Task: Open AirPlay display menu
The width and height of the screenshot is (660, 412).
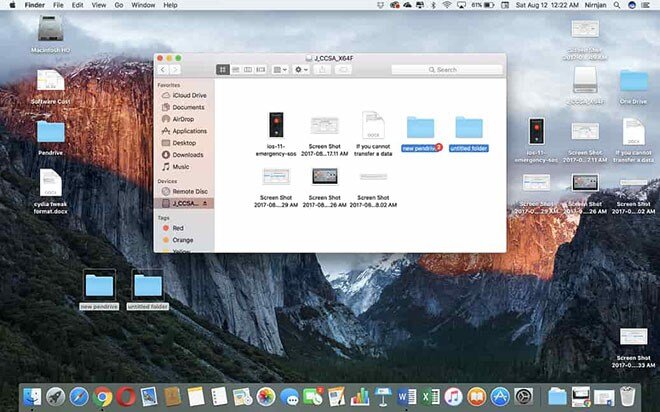Action: [461, 5]
